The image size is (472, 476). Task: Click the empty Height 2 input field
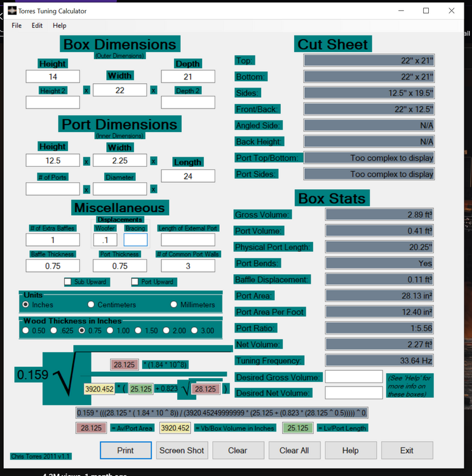point(53,102)
